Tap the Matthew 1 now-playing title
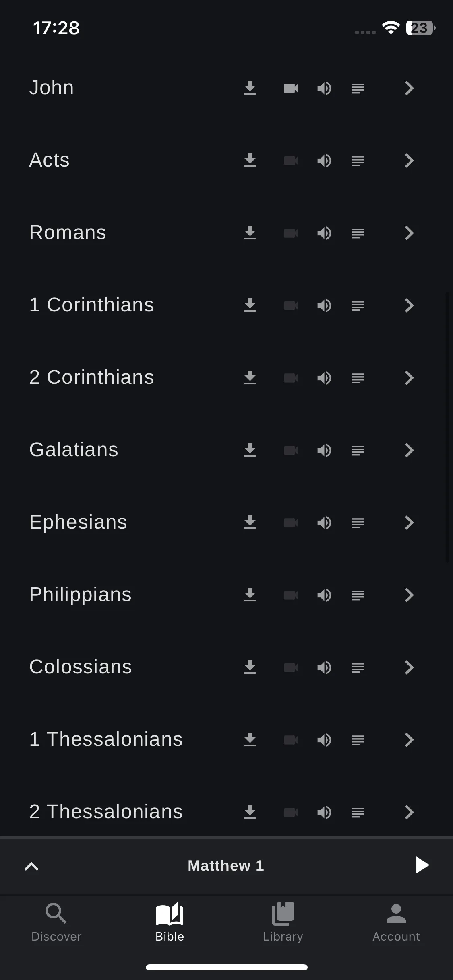This screenshot has width=453, height=980. pyautogui.click(x=226, y=865)
